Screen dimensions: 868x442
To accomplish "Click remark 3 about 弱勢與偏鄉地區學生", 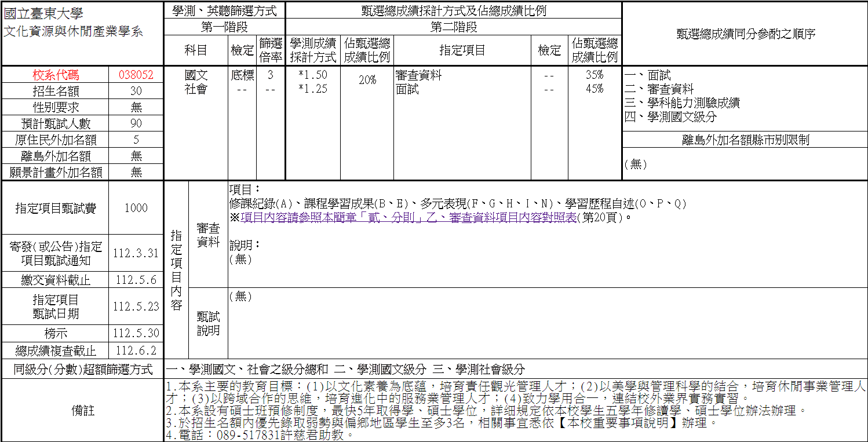I will 442,423.
